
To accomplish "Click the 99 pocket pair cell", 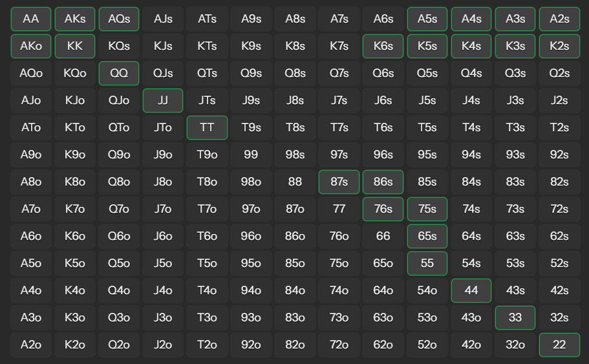I will [251, 155].
